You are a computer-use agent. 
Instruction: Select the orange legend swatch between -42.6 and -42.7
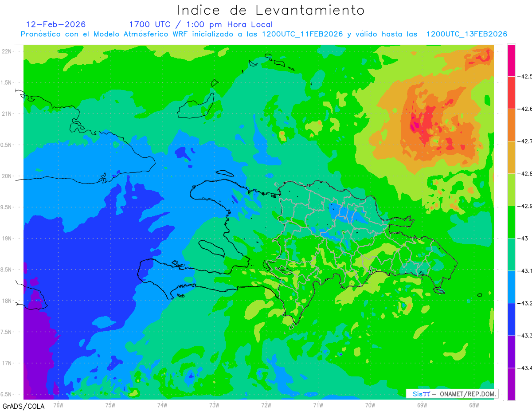coord(511,125)
